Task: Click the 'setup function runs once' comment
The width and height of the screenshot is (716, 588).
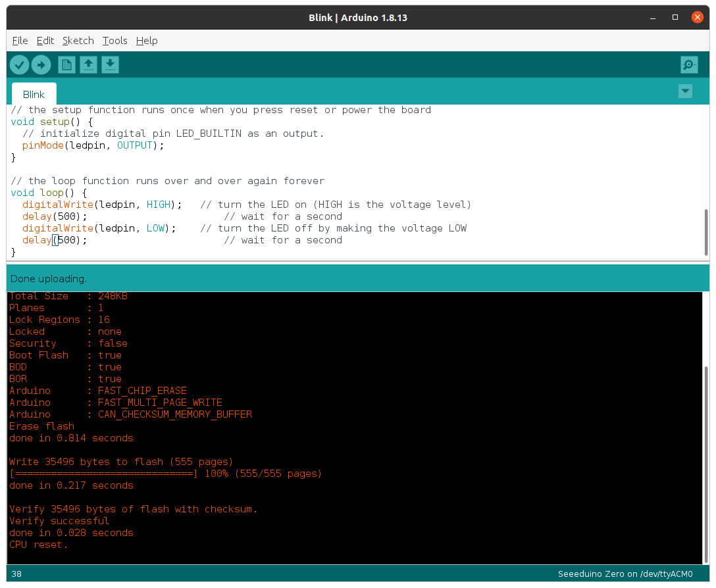Action: 220,110
